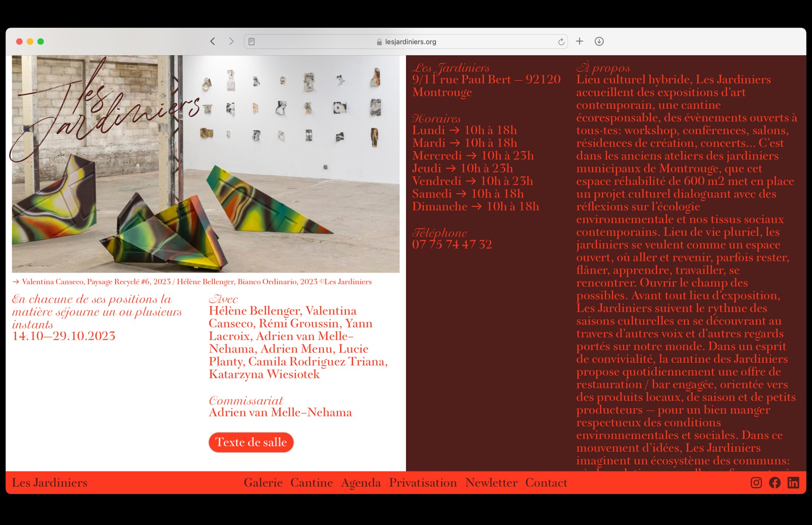
Task: Click the green fullscreen window button
Action: pos(41,41)
